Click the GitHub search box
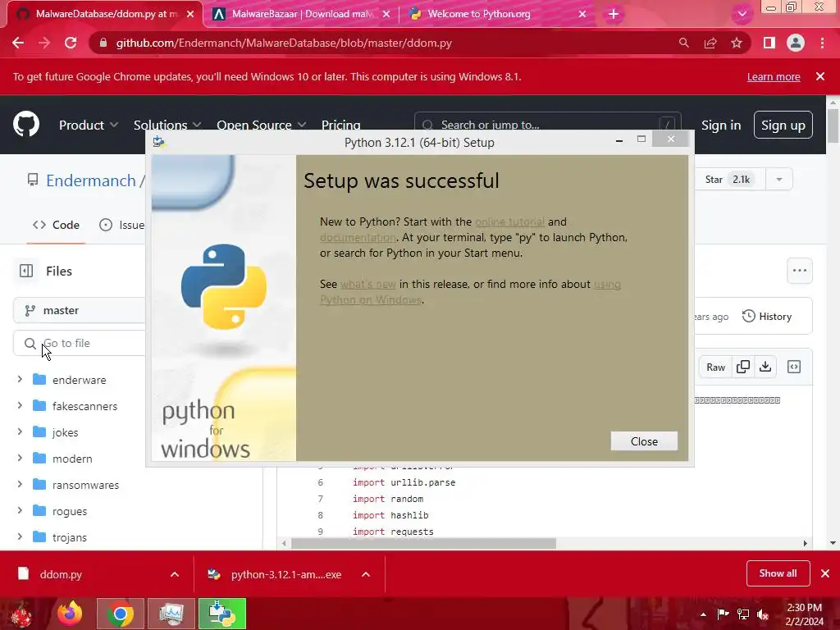840x630 pixels. pyautogui.click(x=547, y=124)
